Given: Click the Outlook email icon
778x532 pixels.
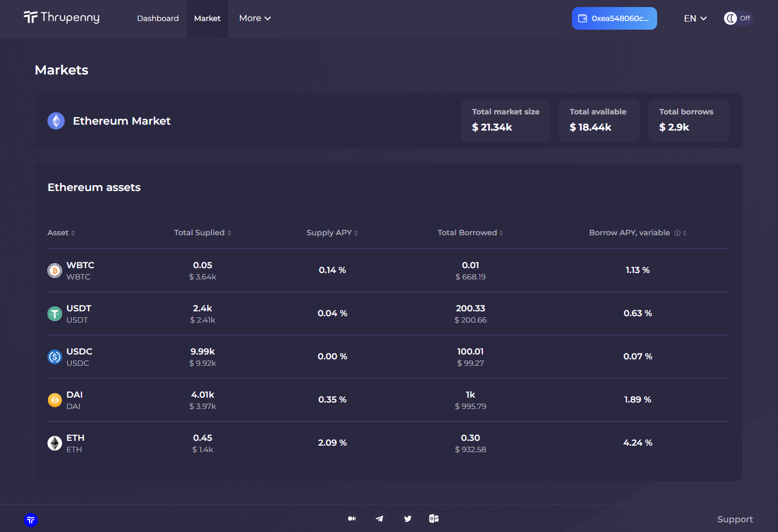Looking at the screenshot, I should click(434, 519).
